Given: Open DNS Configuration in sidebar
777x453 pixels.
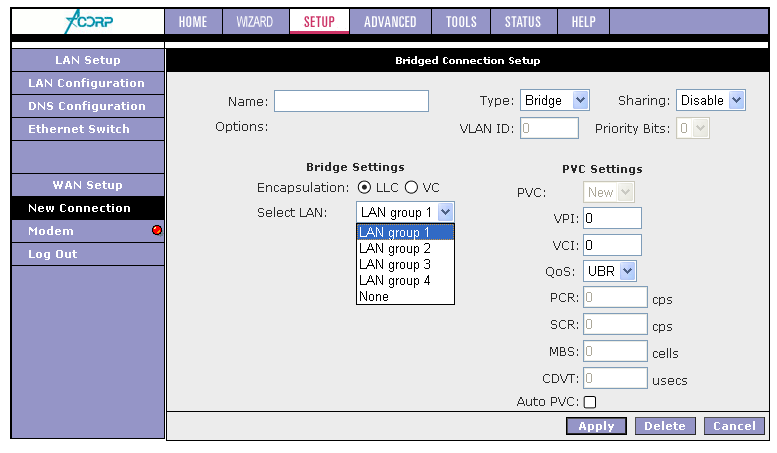Looking at the screenshot, I should click(86, 106).
